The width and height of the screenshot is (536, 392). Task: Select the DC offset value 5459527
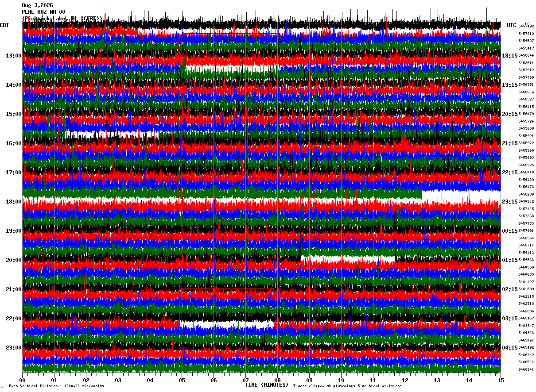(526, 41)
